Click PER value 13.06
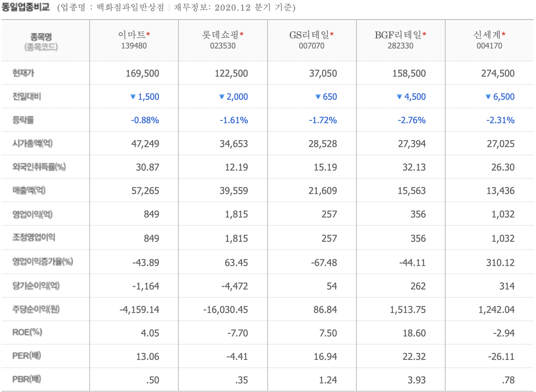536x392 pixels. pyautogui.click(x=147, y=357)
